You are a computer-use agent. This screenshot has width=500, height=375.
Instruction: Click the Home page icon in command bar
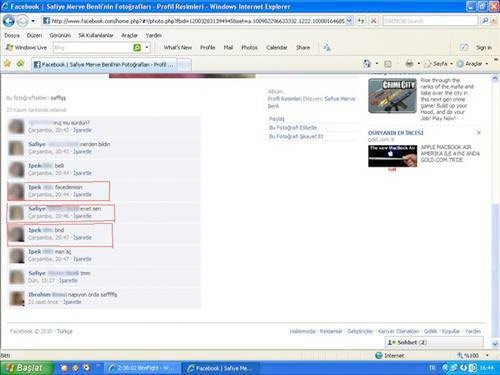pos(367,63)
